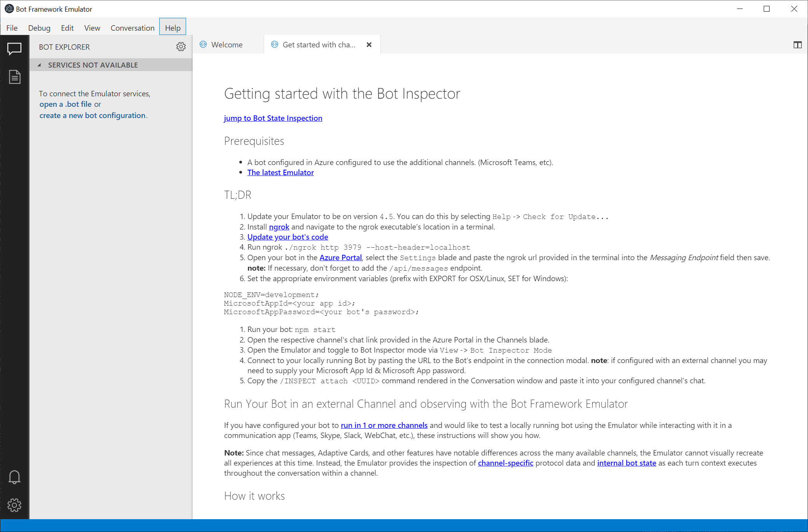Viewport: 808px width, 532px height.
Task: Click create a new bot configuration link
Action: (92, 115)
